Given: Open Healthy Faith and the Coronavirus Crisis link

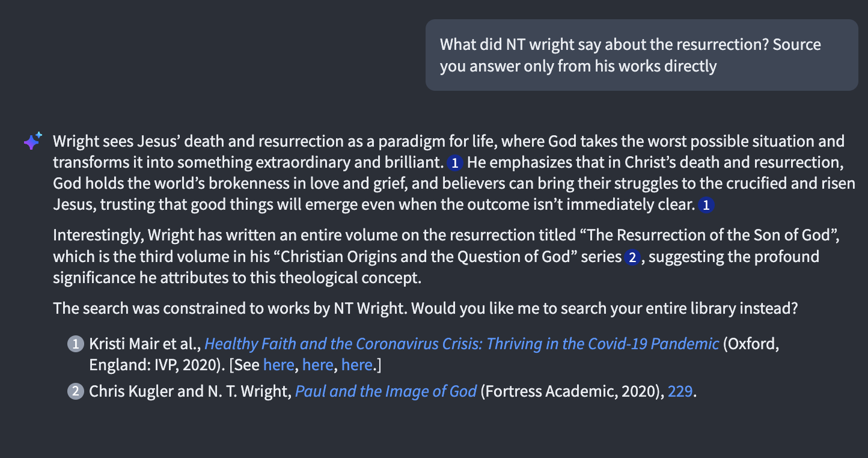Looking at the screenshot, I should click(462, 344).
